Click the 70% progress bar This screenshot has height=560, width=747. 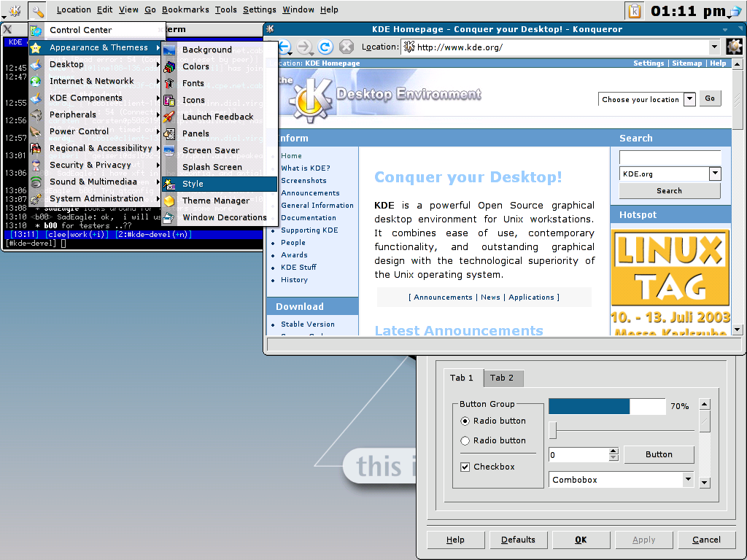click(607, 407)
